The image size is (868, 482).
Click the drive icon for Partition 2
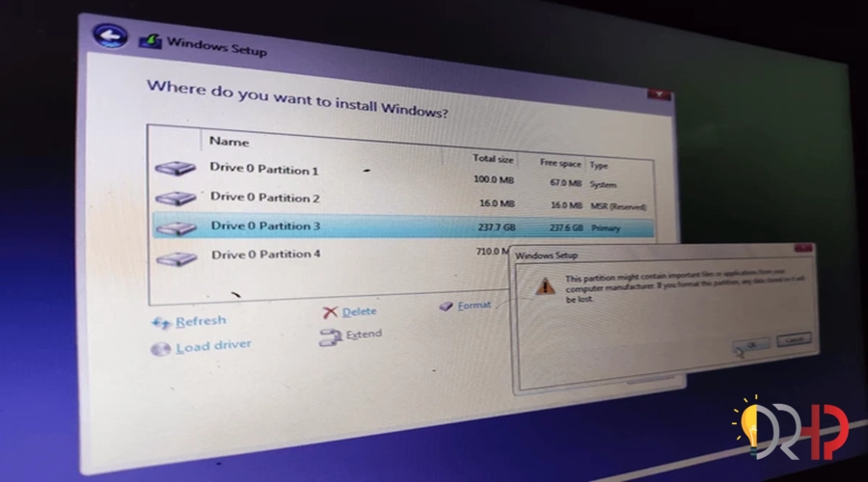(176, 198)
